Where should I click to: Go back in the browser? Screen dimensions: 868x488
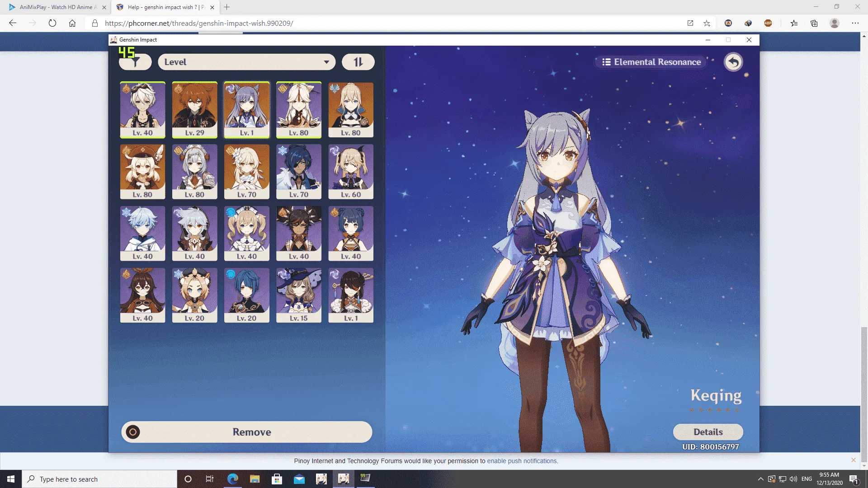click(13, 23)
